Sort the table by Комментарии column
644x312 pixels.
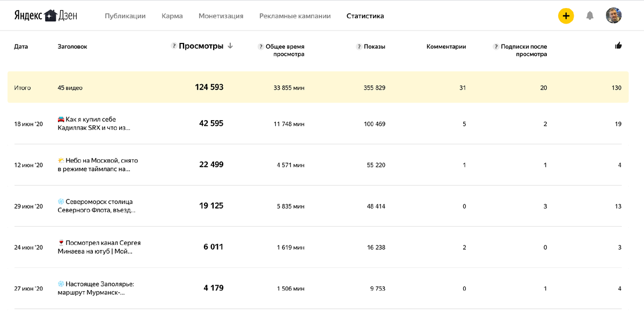click(x=447, y=47)
